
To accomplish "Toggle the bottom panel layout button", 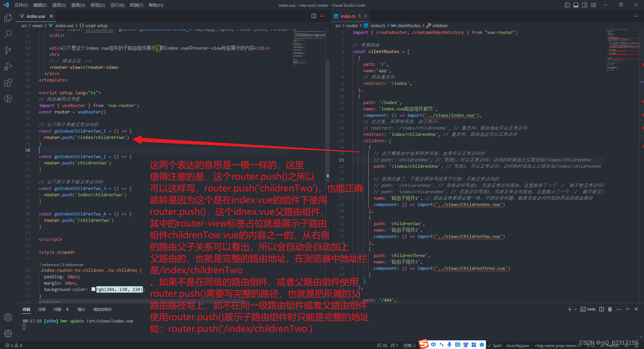I will [x=576, y=5].
